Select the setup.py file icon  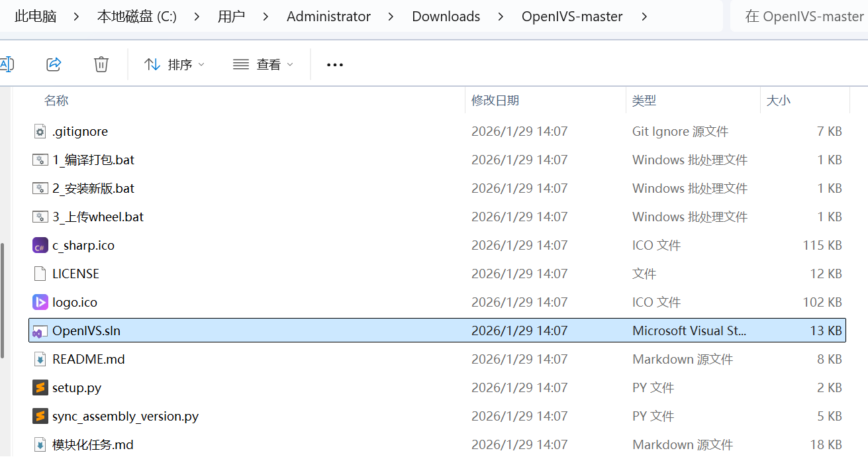[40, 388]
